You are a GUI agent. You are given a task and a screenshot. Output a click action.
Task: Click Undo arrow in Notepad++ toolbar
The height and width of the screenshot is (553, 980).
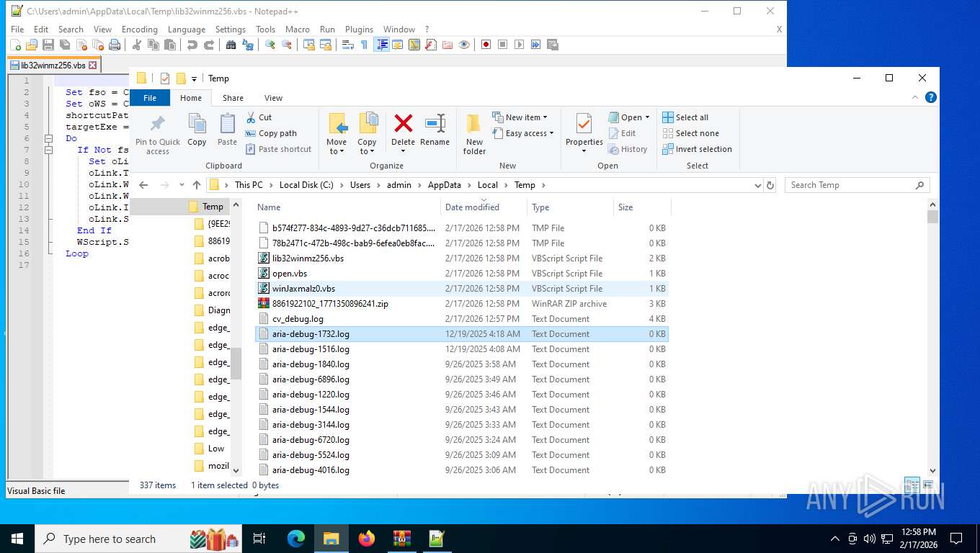[x=192, y=45]
